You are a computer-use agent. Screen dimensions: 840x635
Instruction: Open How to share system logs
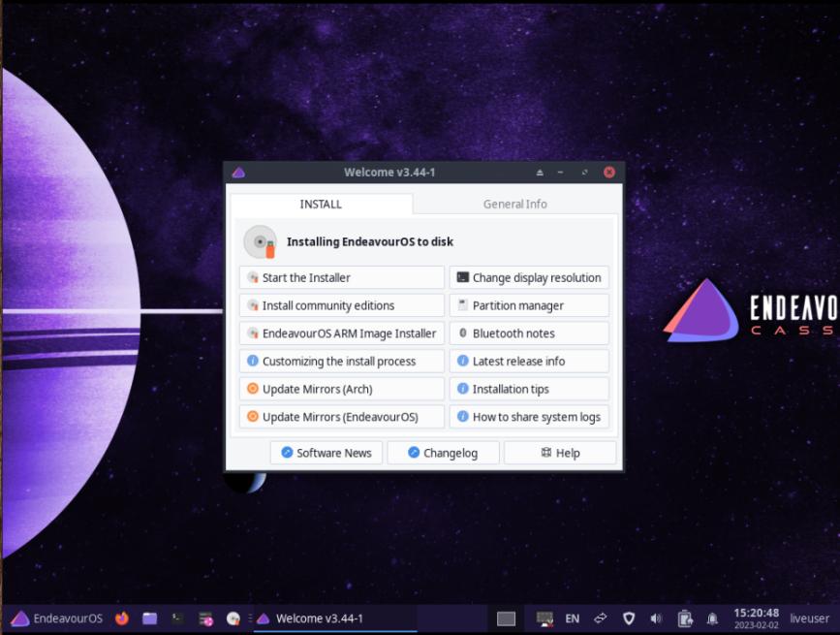529,417
